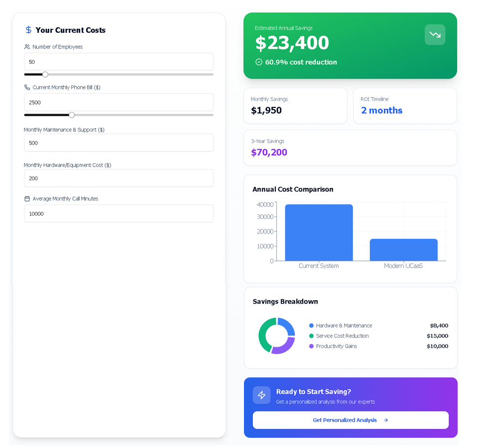Click the purple dot beside Productivity Gains
484x448 pixels.
pos(310,346)
